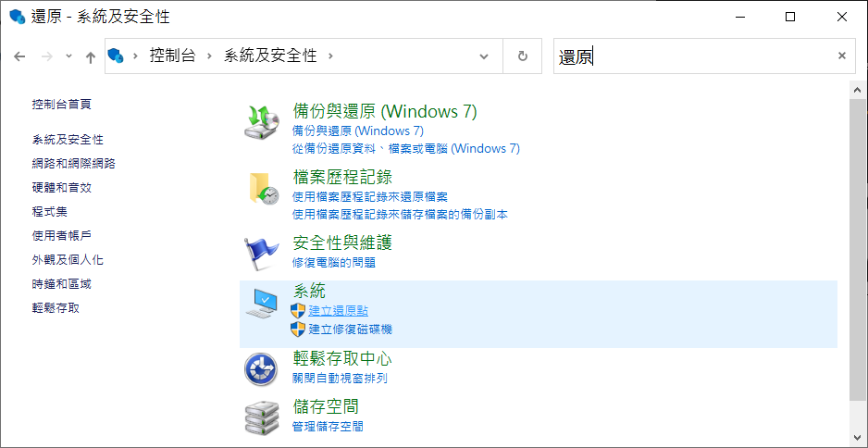Image resolution: width=868 pixels, height=448 pixels.
Task: Click 管理儲存空間 link
Action: coord(328,427)
